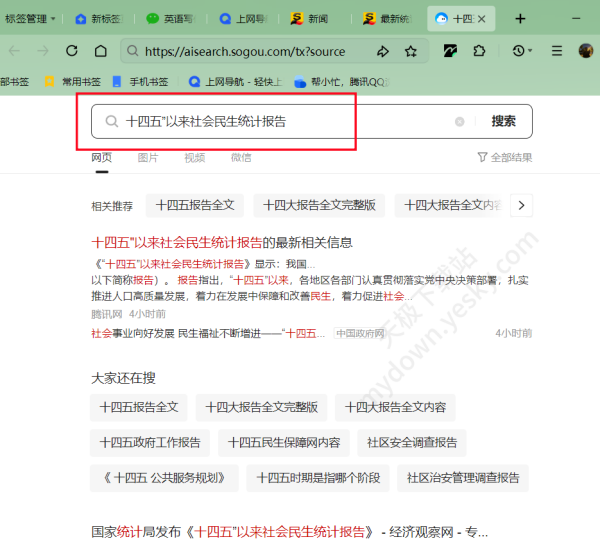The image size is (600, 546).
Task: Open the 新闻 browser tab
Action: [312, 19]
